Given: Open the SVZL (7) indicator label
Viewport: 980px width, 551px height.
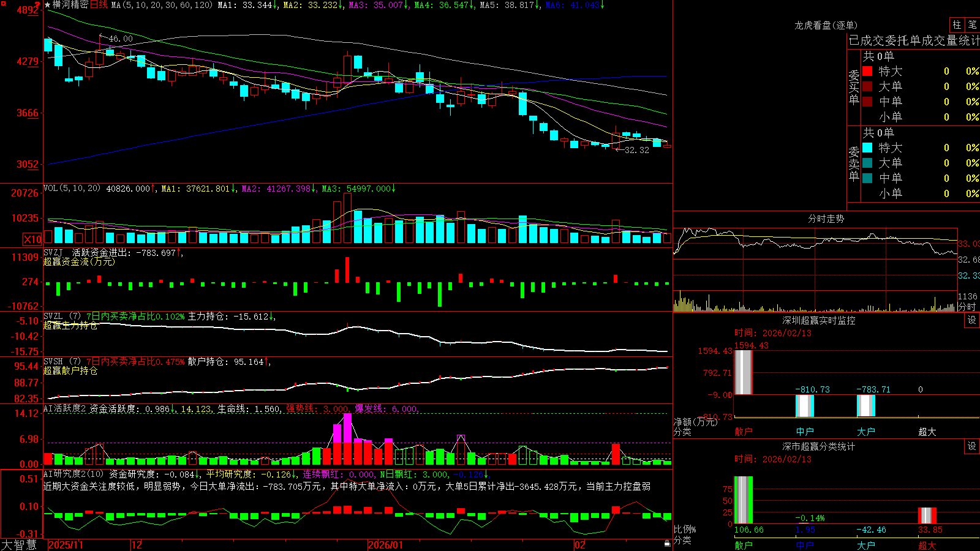Looking at the screenshot, I should tap(62, 317).
